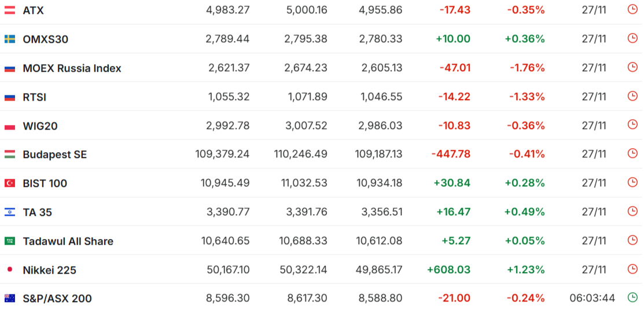Click the Sweden flag beside OMXS30
The width and height of the screenshot is (644, 309).
click(x=10, y=39)
